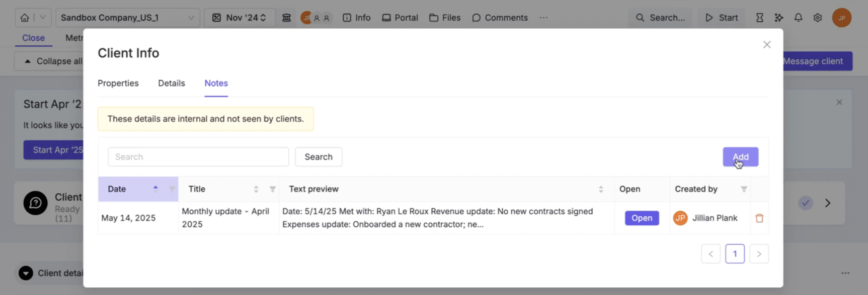Open the Created by column filter icon

(x=744, y=189)
